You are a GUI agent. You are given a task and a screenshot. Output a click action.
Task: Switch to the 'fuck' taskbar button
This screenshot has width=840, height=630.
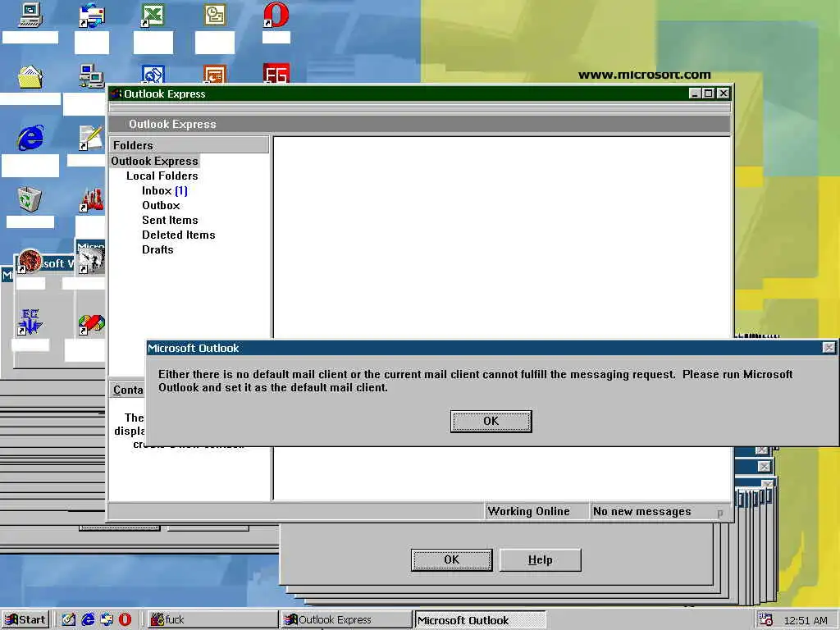(x=212, y=620)
